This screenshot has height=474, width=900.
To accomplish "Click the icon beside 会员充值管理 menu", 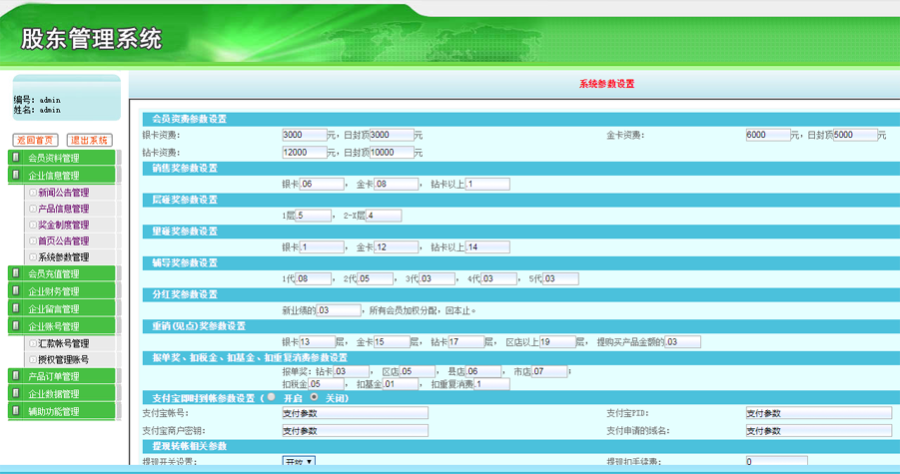I will [16, 273].
